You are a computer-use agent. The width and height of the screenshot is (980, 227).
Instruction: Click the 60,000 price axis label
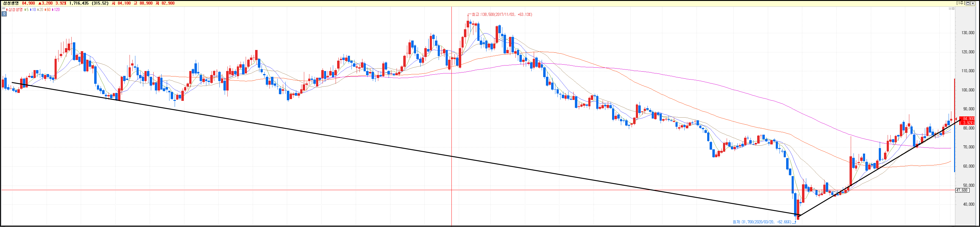[x=969, y=166]
